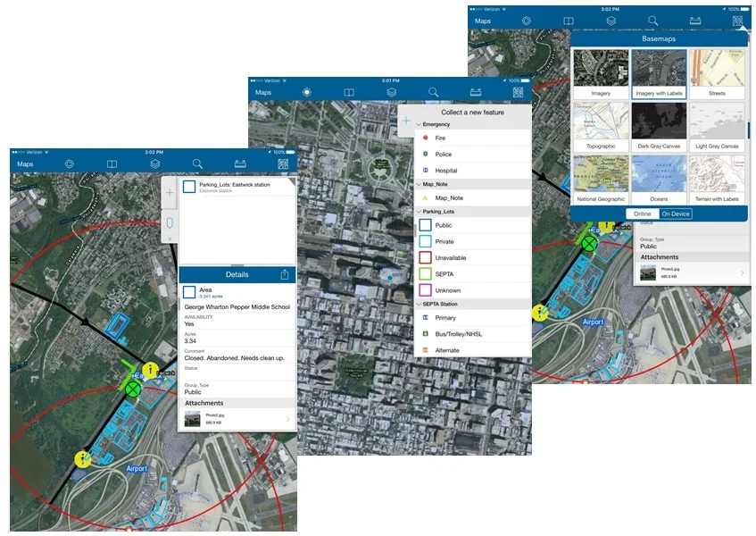Pick the red Unavailable parking lot symbol
This screenshot has width=756, height=536.
click(x=425, y=258)
